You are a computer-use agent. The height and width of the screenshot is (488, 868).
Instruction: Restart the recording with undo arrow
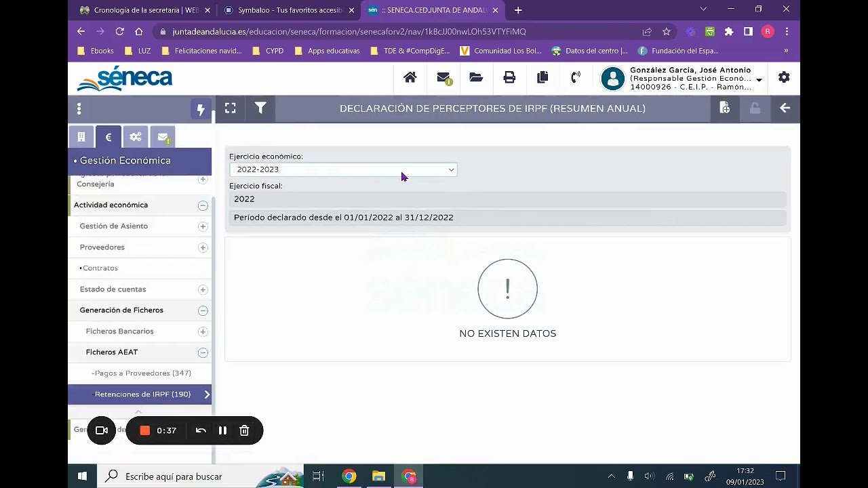tap(201, 430)
